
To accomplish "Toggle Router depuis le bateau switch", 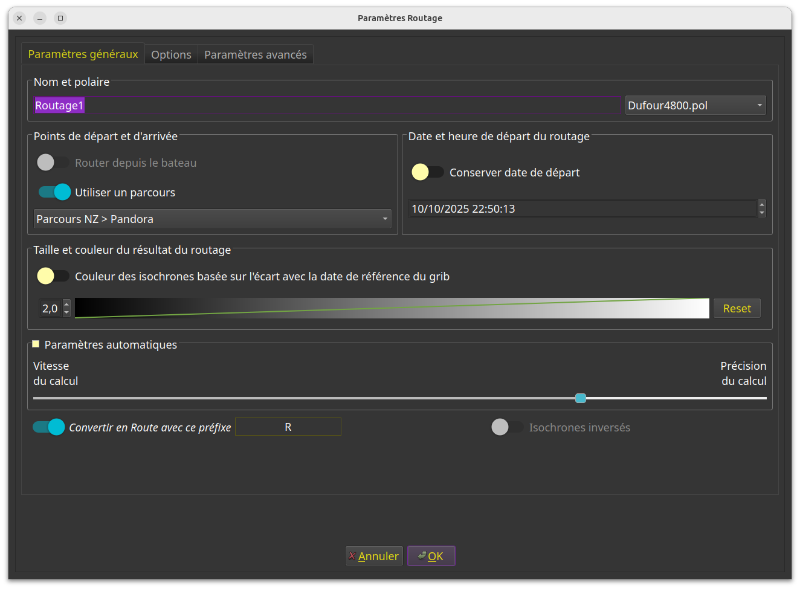I will 53,162.
